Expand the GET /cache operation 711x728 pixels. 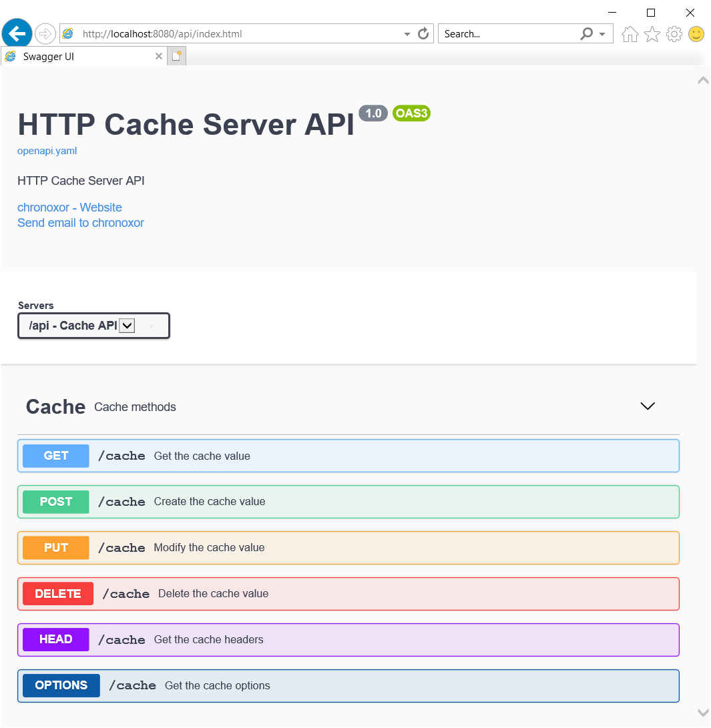click(348, 456)
